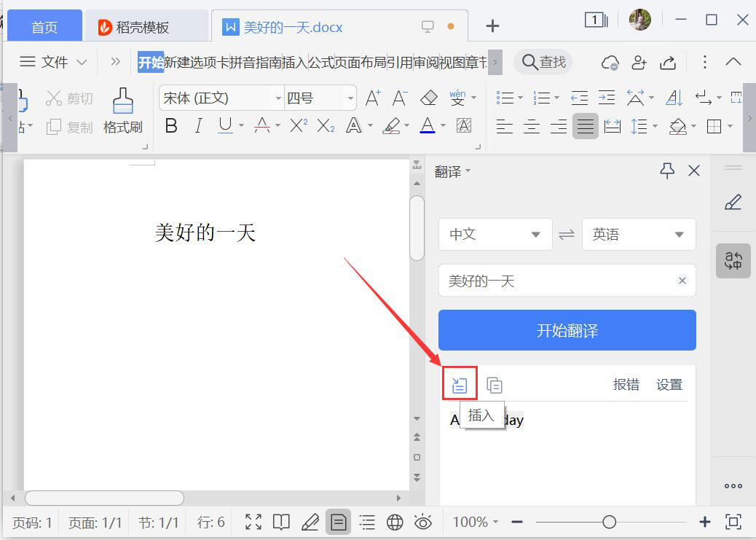Click the zoom slider handle
The width and height of the screenshot is (756, 540).
[x=609, y=522]
